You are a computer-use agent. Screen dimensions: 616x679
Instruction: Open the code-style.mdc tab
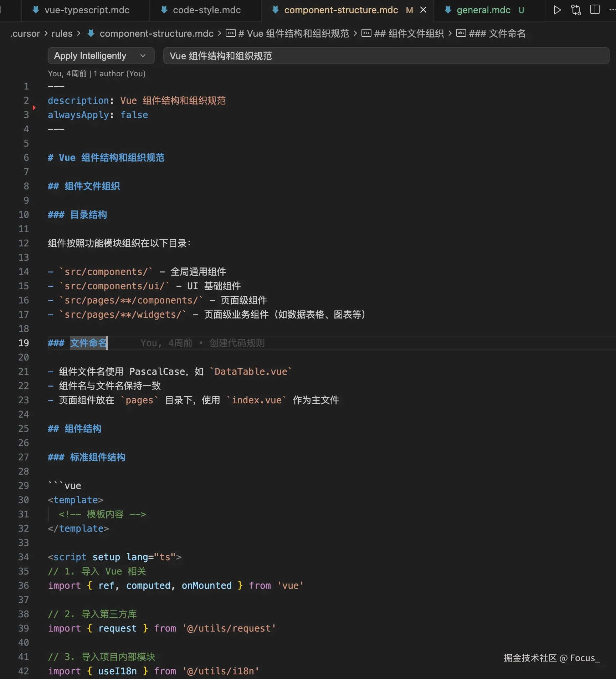(206, 10)
